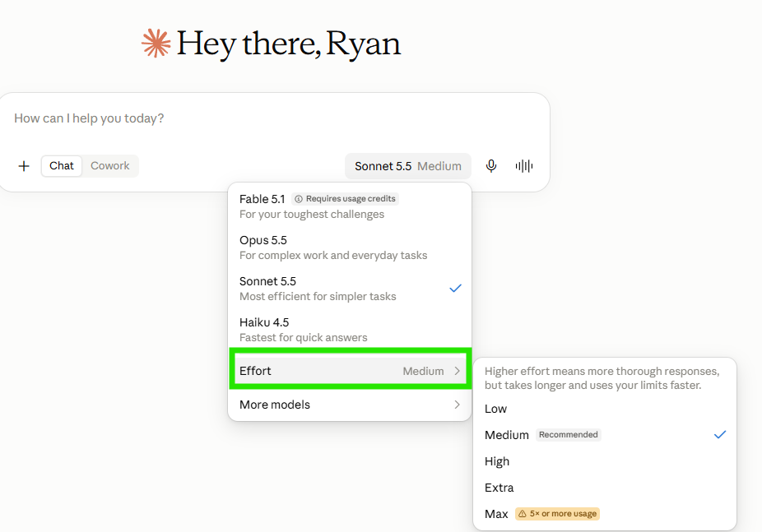Set effort level to Low
The height and width of the screenshot is (532, 762).
pos(605,409)
